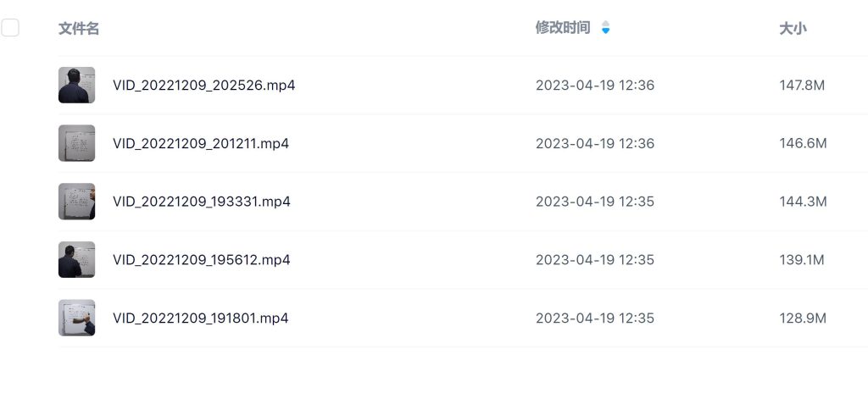Click the 128.9M size entry
Screen dimensions: 868x404
(x=803, y=318)
